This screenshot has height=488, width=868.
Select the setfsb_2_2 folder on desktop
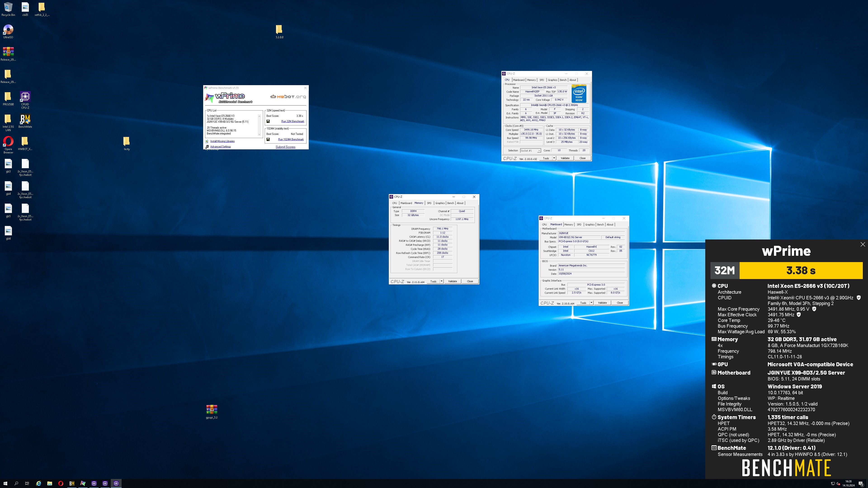(x=42, y=9)
